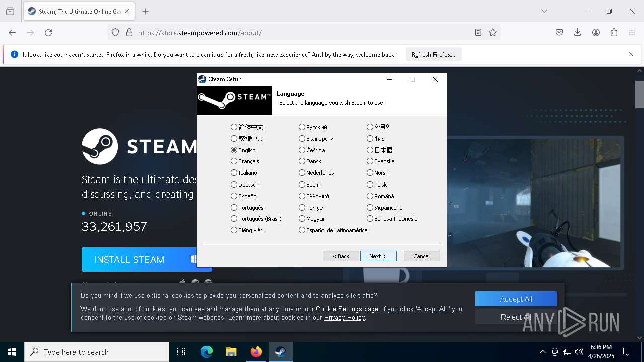Click the taskbar search box
The height and width of the screenshot is (362, 644).
click(97, 352)
